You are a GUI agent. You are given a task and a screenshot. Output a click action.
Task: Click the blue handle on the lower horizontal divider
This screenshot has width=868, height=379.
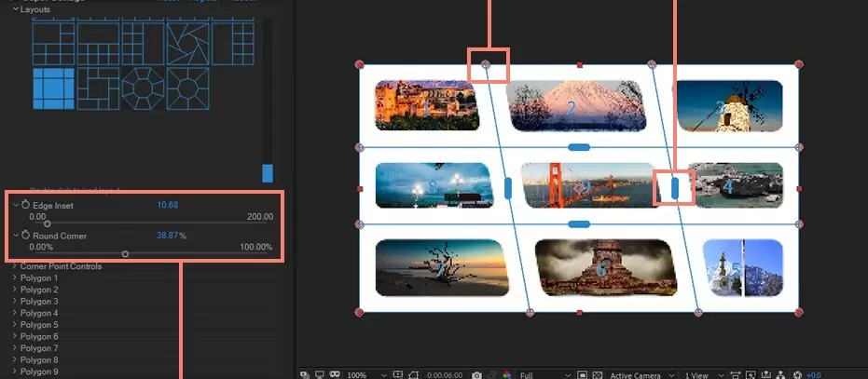coord(579,224)
